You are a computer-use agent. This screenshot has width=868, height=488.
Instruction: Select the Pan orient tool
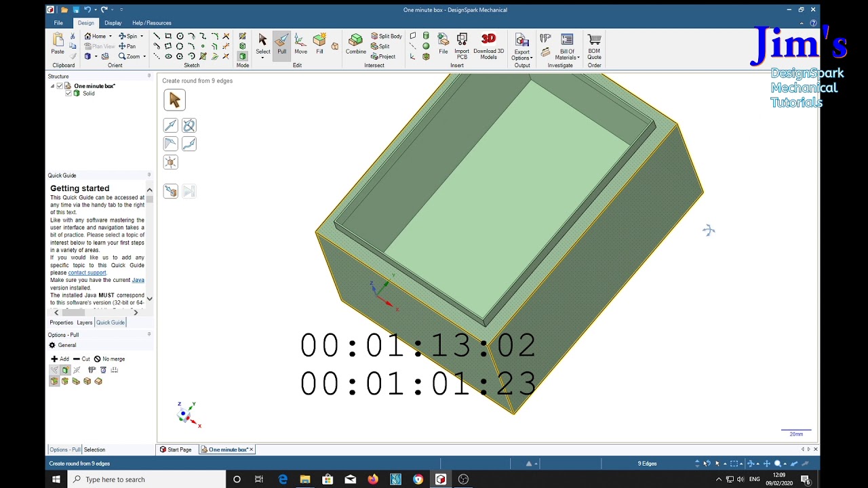pyautogui.click(x=127, y=46)
